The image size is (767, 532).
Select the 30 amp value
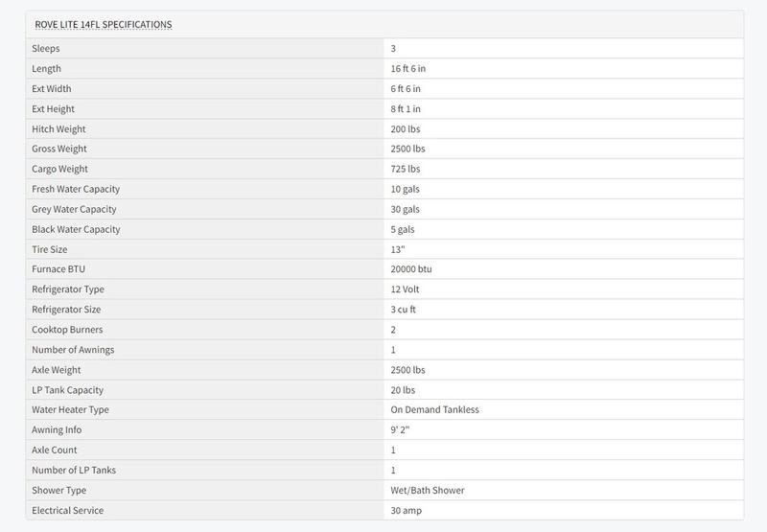pos(406,510)
